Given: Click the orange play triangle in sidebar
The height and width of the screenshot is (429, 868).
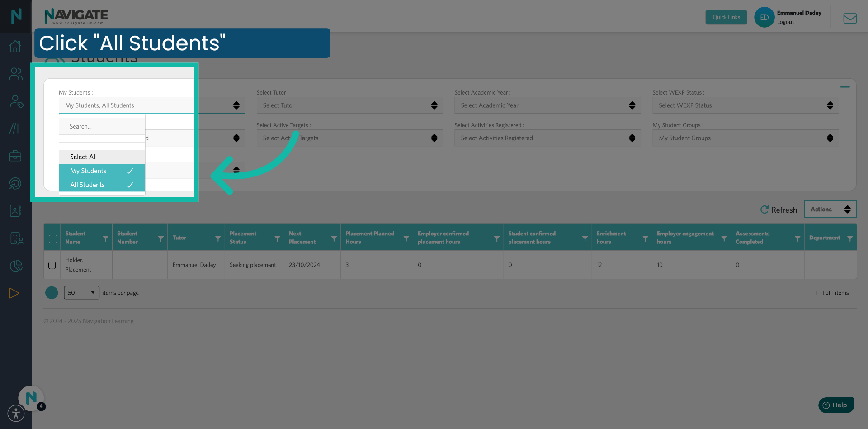Looking at the screenshot, I should (x=14, y=293).
